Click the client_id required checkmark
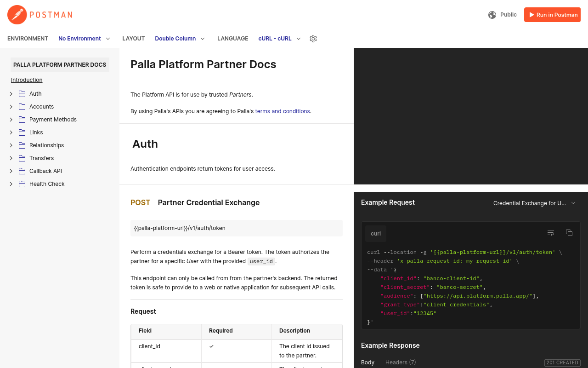The width and height of the screenshot is (588, 368). 211,346
